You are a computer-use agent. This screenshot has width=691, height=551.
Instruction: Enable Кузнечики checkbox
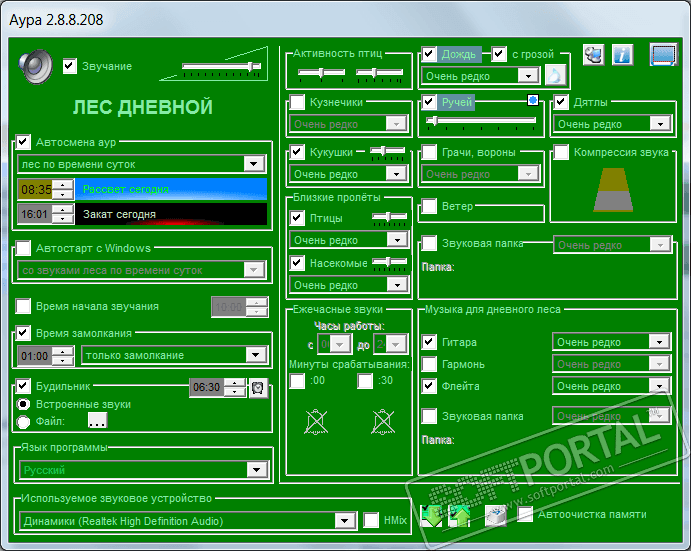(297, 102)
